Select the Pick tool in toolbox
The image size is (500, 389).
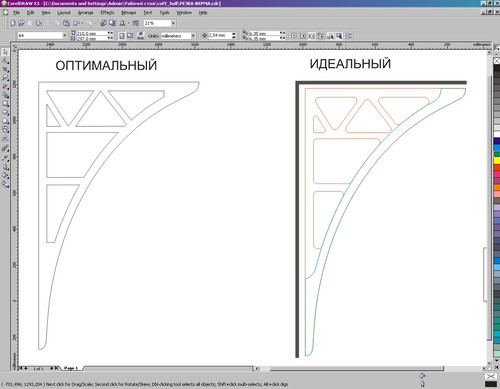tap(5, 52)
